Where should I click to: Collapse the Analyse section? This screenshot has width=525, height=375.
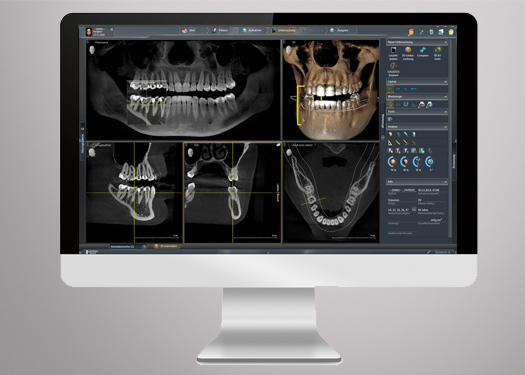(445, 127)
